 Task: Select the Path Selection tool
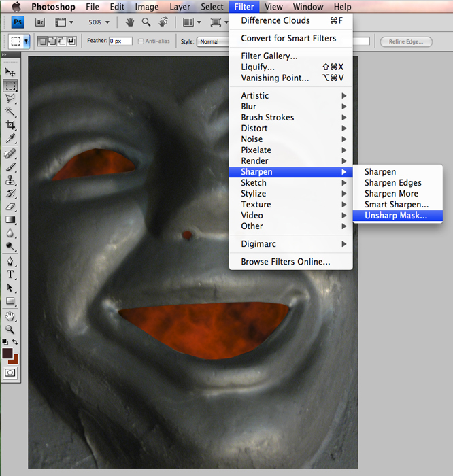tap(10, 288)
